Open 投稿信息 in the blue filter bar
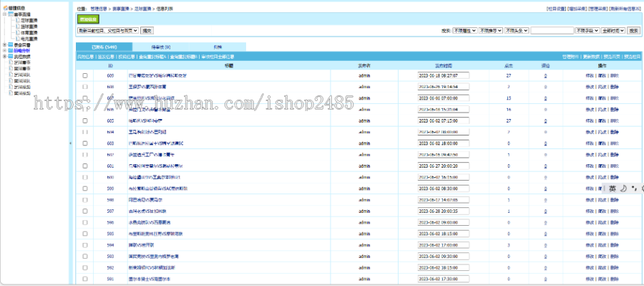This screenshot has height=286, width=644. tap(127, 57)
